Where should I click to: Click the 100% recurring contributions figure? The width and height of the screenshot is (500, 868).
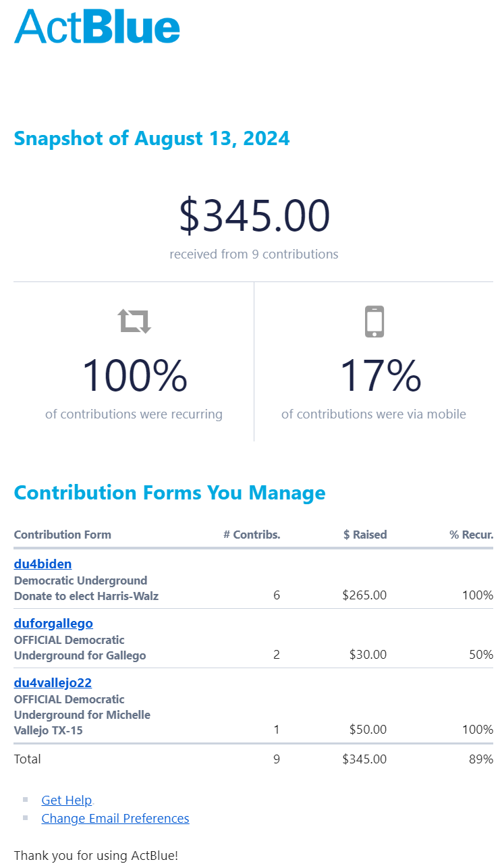(134, 376)
